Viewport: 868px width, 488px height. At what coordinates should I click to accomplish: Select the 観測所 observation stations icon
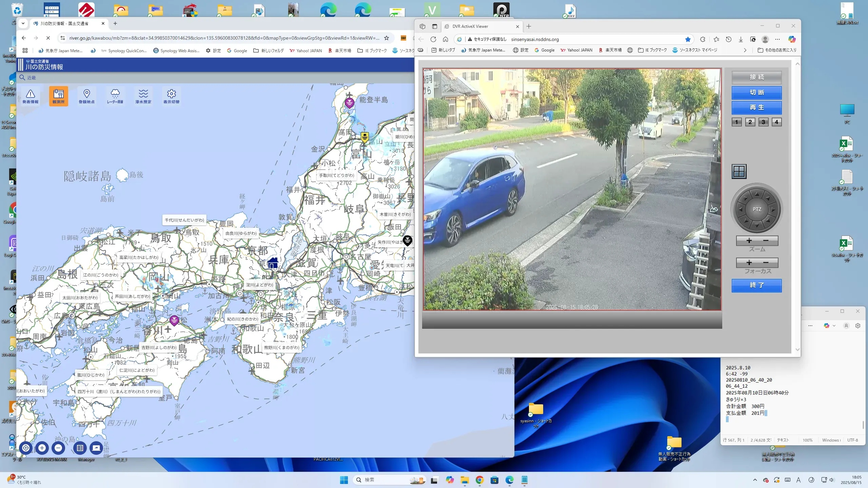tap(58, 96)
